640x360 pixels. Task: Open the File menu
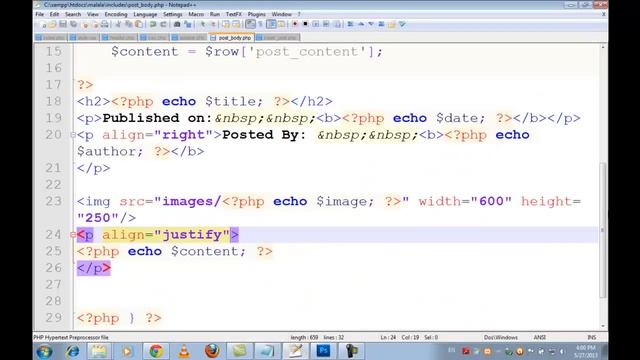click(x=40, y=14)
